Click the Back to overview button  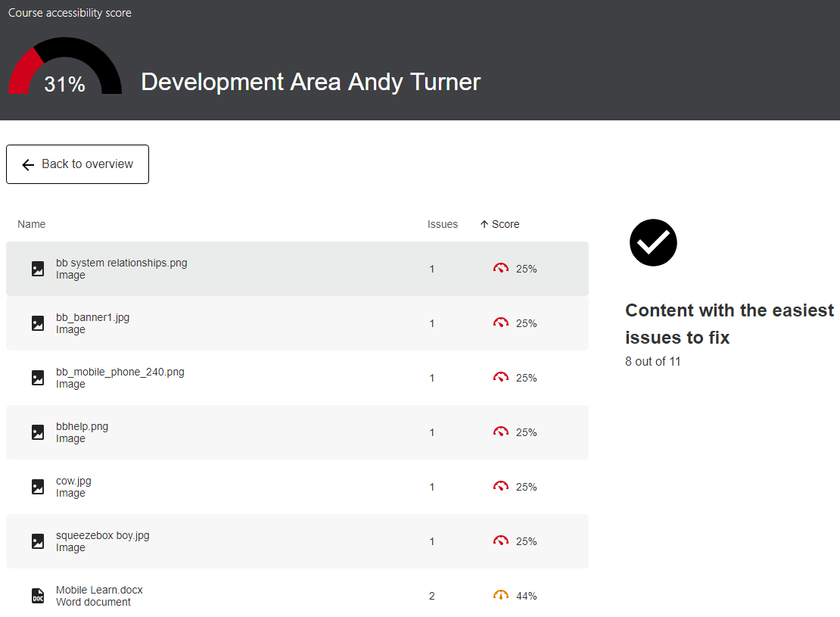click(77, 164)
